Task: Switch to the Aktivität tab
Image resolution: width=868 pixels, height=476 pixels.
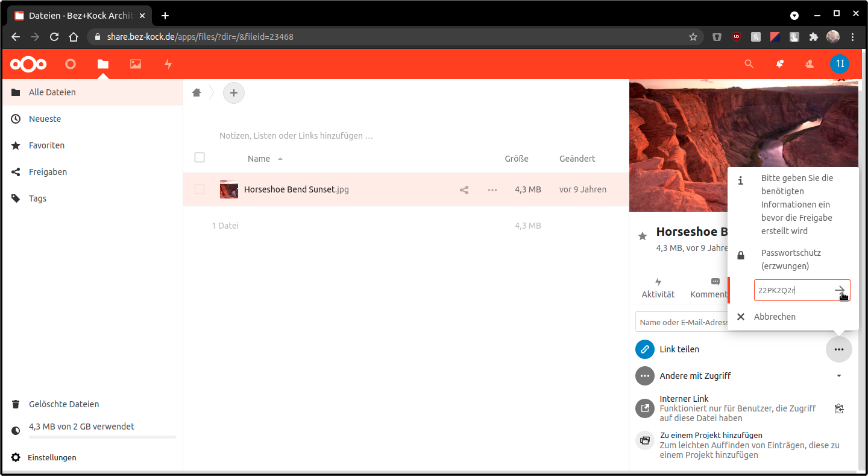Action: (658, 288)
